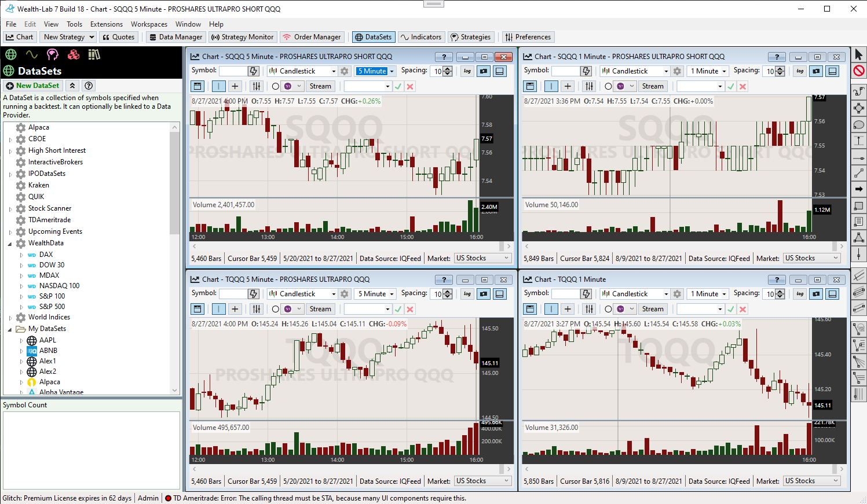This screenshot has width=867, height=504.
Task: Click DataSets help question mark icon
Action: (x=89, y=86)
